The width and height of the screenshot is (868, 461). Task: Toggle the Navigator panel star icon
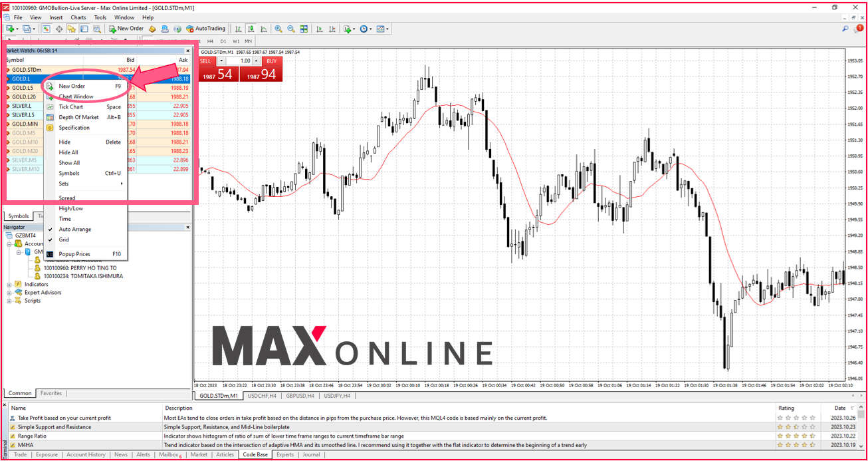71,29
